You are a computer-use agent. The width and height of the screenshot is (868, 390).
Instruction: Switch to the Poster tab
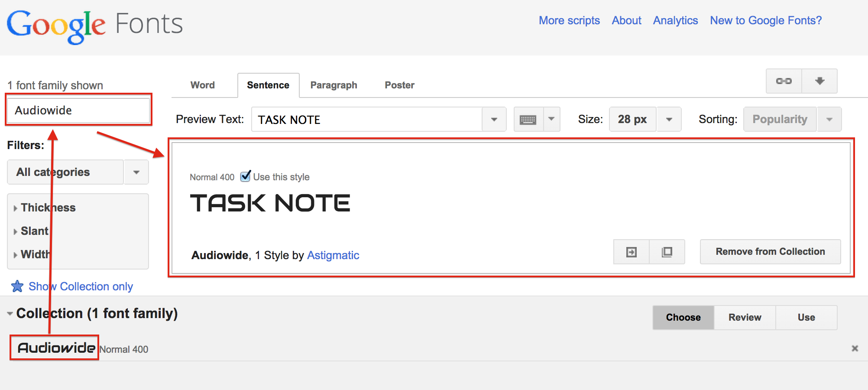(x=400, y=85)
